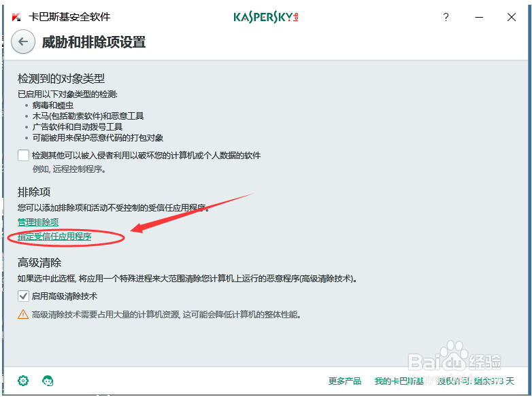The width and height of the screenshot is (532, 397).
Task: Click the 授权许可 remaining days link
Action: pos(476,381)
